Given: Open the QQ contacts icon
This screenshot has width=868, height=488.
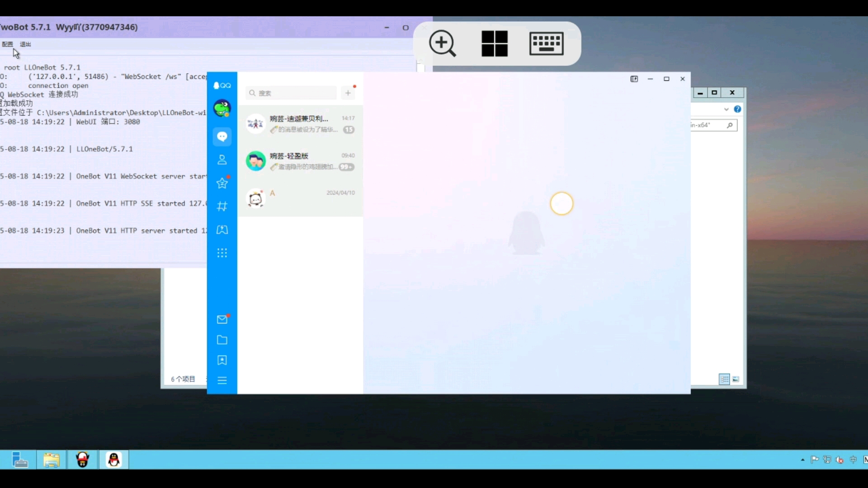Looking at the screenshot, I should 222,160.
